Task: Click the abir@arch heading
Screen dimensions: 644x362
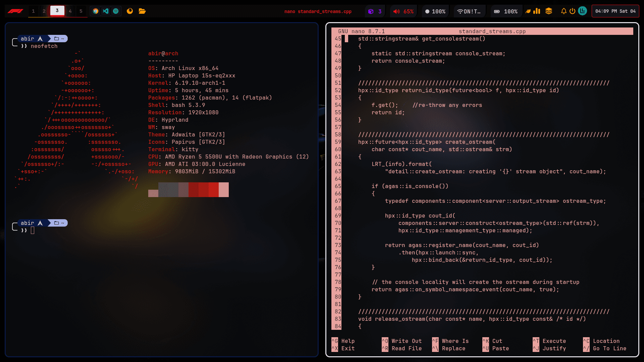Action: click(x=163, y=53)
